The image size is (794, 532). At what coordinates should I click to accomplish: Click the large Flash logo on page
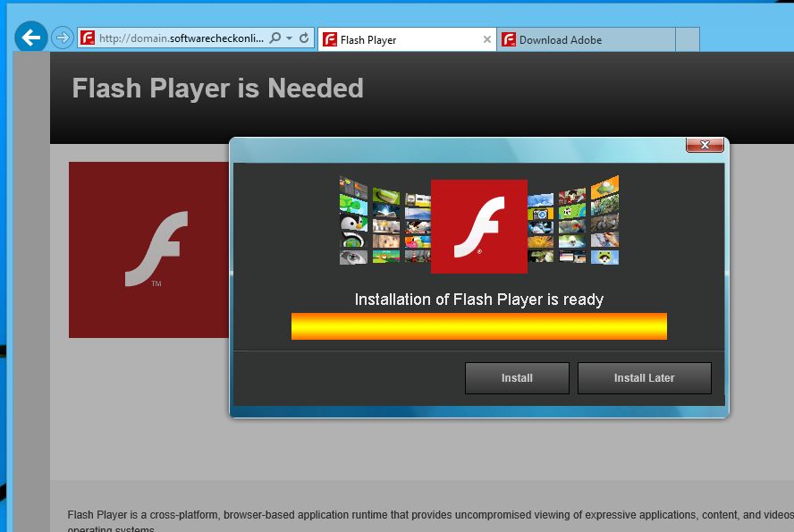[x=148, y=250]
